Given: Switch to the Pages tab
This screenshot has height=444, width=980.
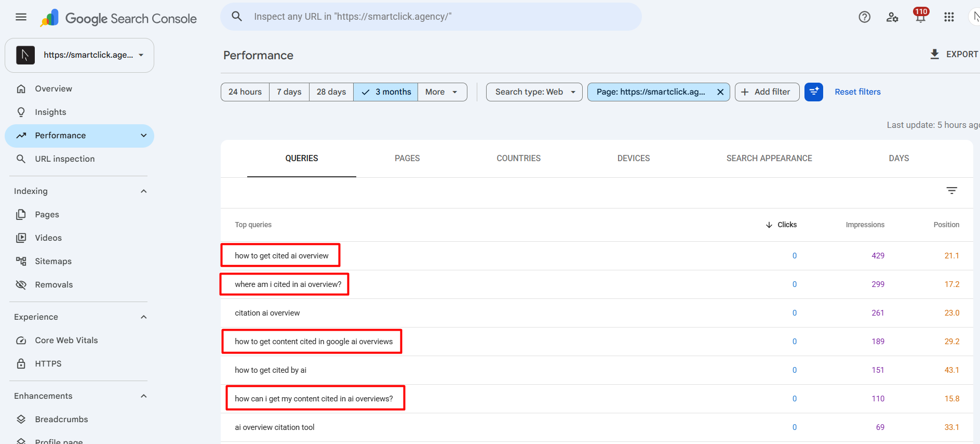Looking at the screenshot, I should point(407,159).
